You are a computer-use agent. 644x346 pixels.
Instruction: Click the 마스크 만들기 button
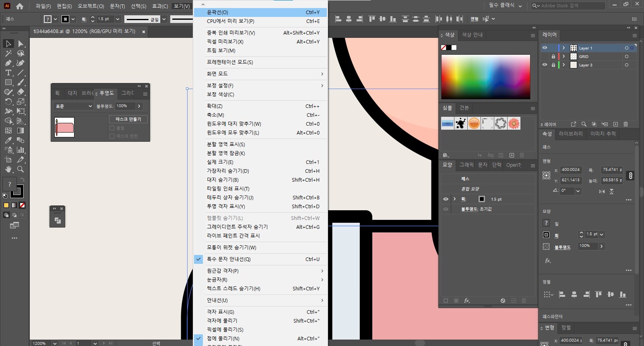click(x=128, y=119)
